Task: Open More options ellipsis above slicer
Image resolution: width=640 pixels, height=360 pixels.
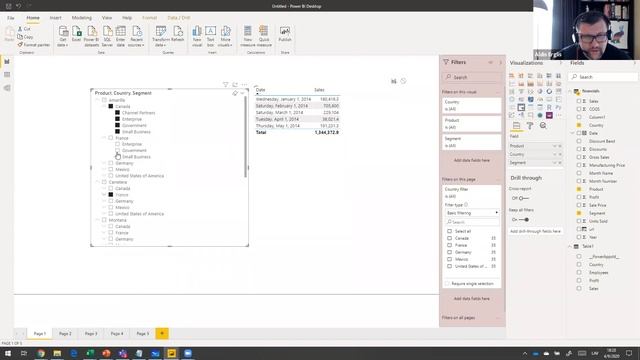Action: pos(244,84)
